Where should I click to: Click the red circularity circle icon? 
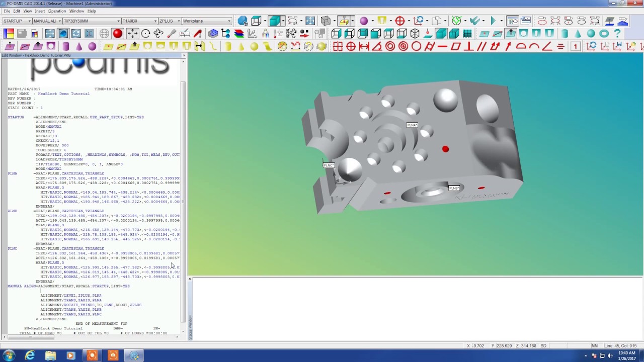[417, 47]
